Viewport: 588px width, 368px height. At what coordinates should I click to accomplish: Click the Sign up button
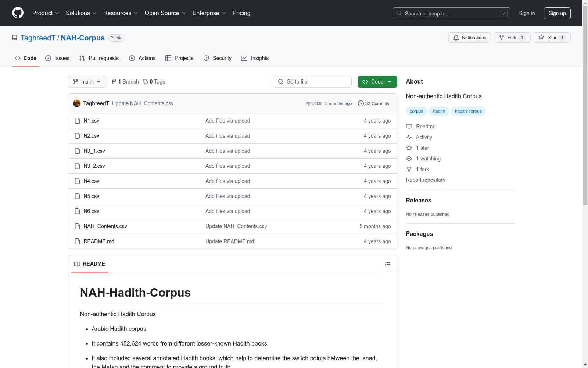point(557,13)
